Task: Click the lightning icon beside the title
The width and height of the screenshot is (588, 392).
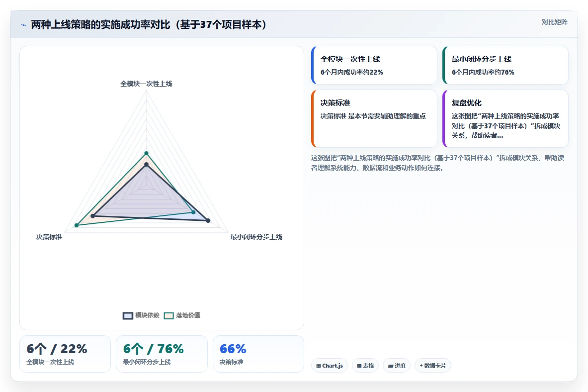Action: pyautogui.click(x=24, y=25)
